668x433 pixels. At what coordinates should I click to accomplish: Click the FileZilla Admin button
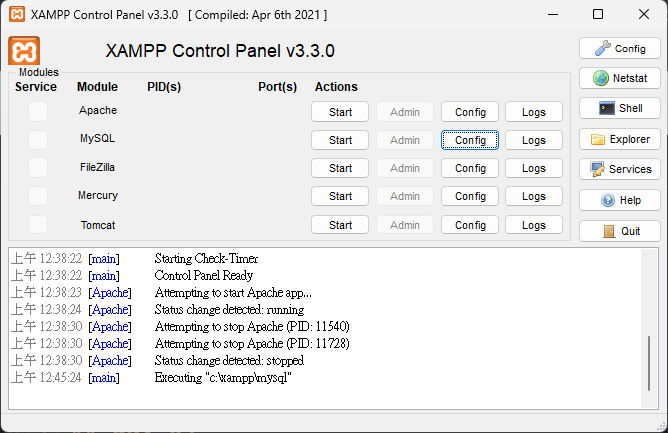point(405,168)
